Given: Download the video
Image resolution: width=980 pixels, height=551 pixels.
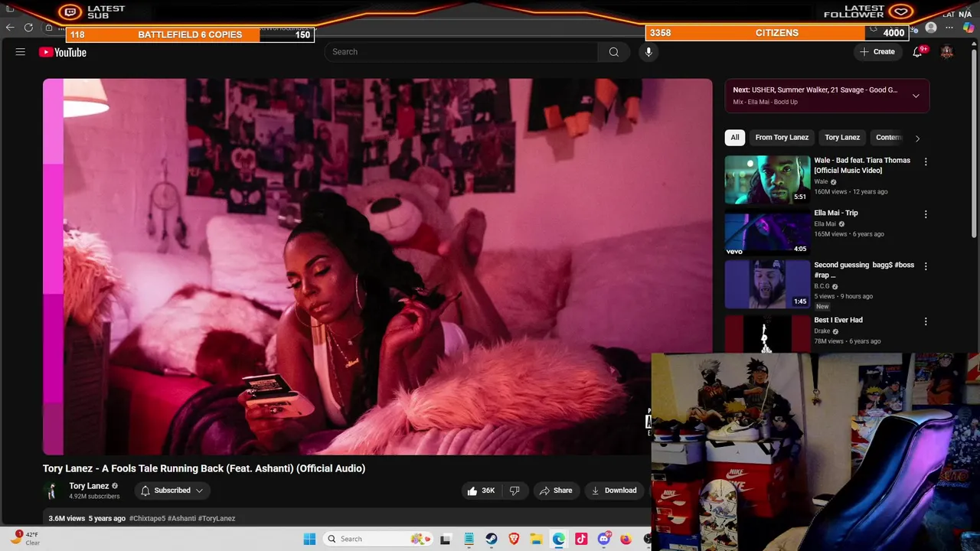Looking at the screenshot, I should tap(614, 491).
